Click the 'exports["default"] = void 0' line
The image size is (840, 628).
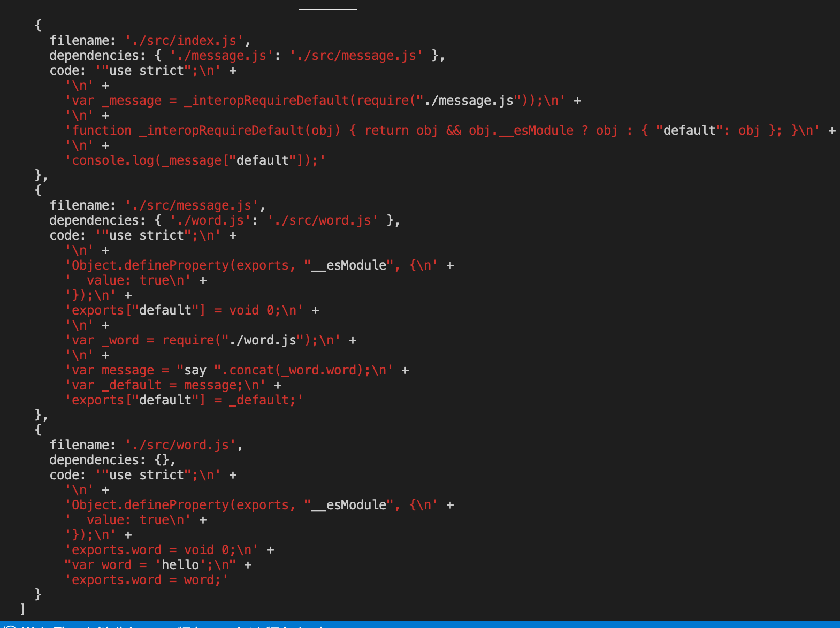click(x=184, y=310)
